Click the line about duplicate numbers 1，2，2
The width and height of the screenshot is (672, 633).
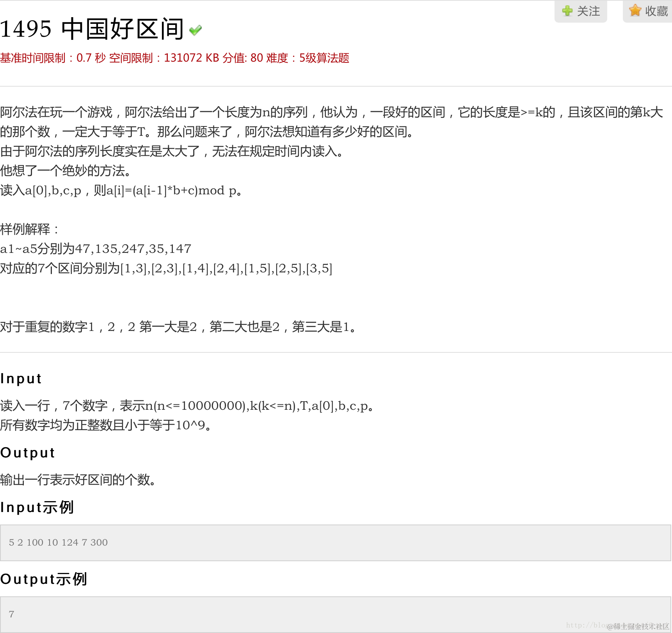click(179, 327)
